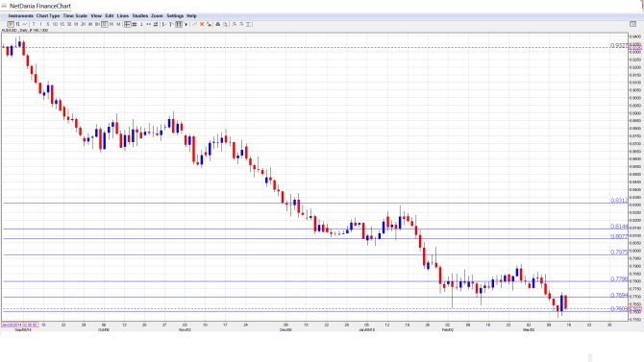Click the 0.8312 horizontal line label
The width and height of the screenshot is (644, 362).
click(619, 201)
